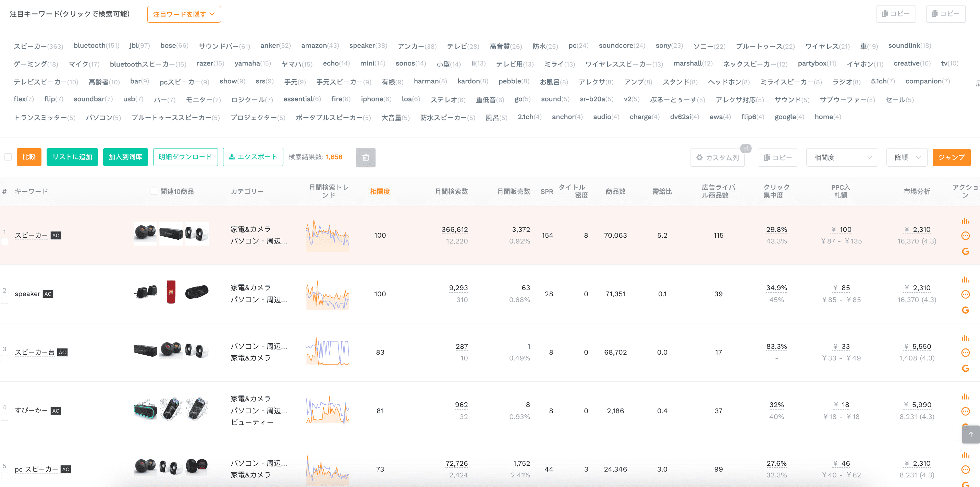Open bar chart icon for pc スピーカー row
This screenshot has width=980, height=487.
point(965,455)
